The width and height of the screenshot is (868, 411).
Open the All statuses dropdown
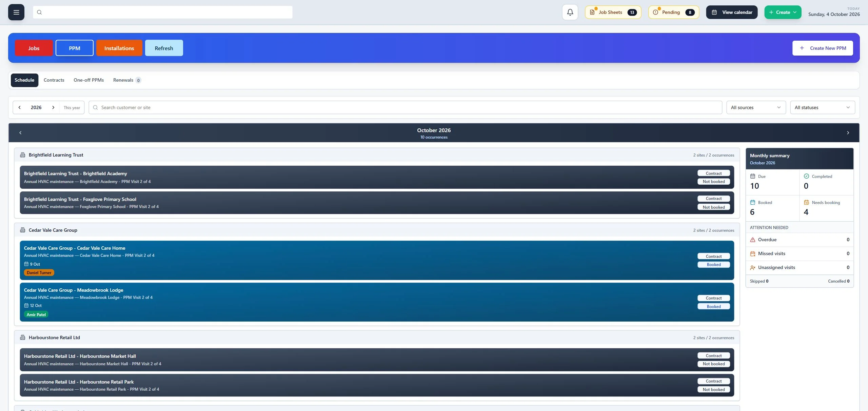[x=823, y=107]
